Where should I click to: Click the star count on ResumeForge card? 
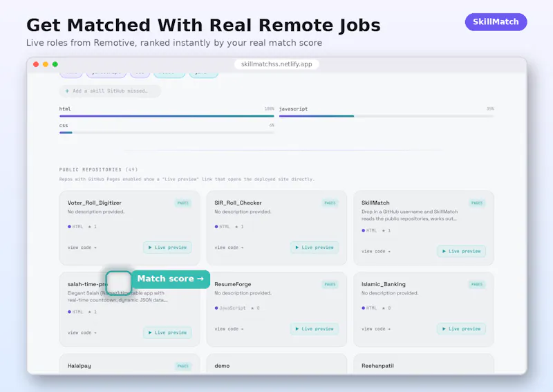click(255, 308)
